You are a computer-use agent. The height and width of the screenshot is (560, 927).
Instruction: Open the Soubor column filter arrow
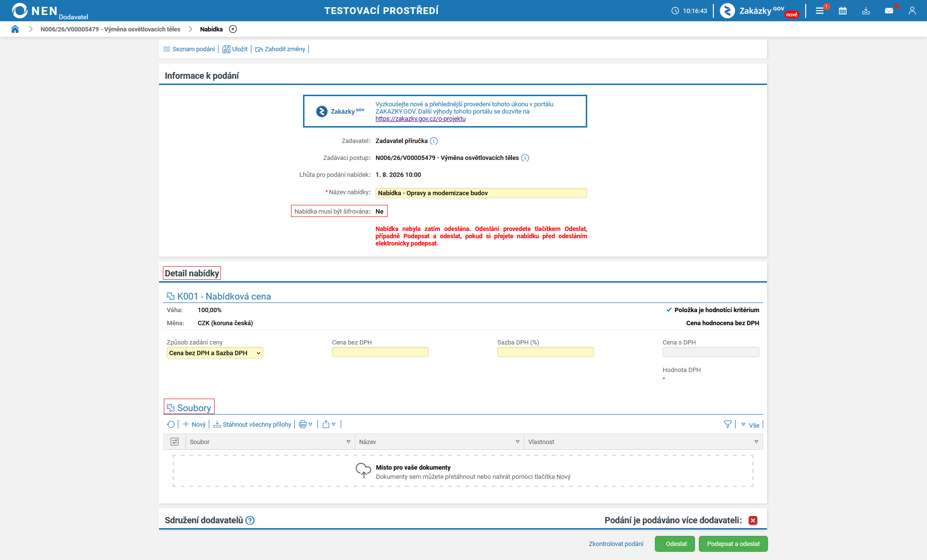tap(348, 442)
